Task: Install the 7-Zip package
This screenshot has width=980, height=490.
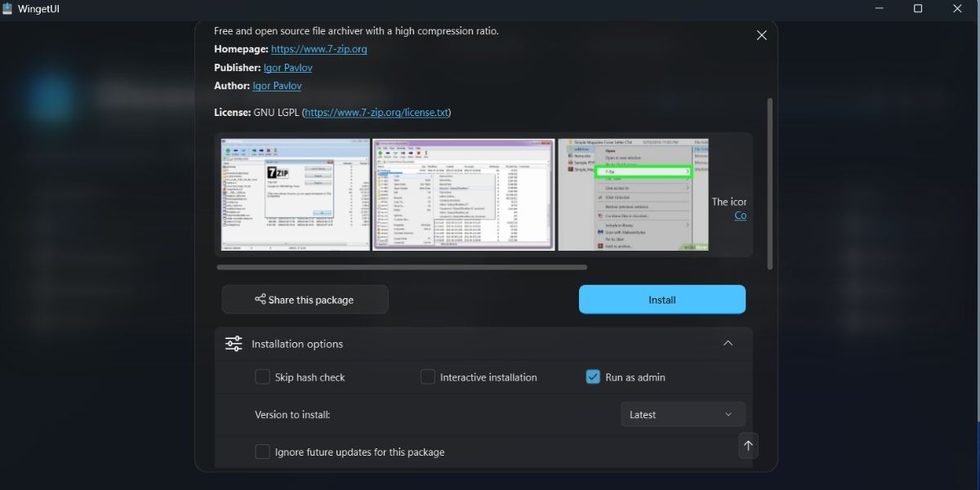Action: [662, 300]
